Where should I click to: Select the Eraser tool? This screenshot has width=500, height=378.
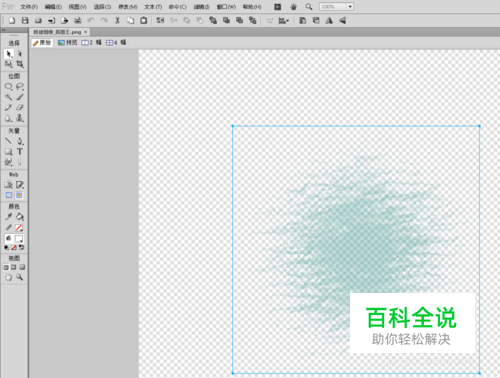point(20,107)
